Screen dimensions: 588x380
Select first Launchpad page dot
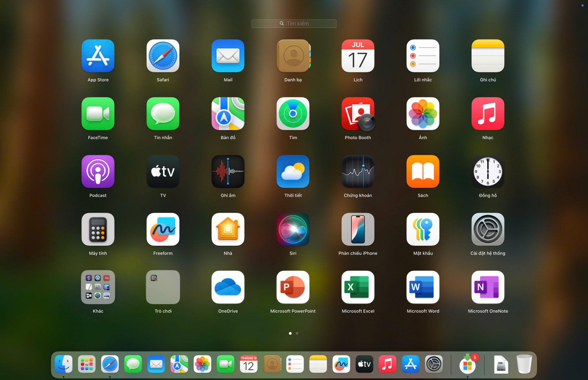point(290,333)
